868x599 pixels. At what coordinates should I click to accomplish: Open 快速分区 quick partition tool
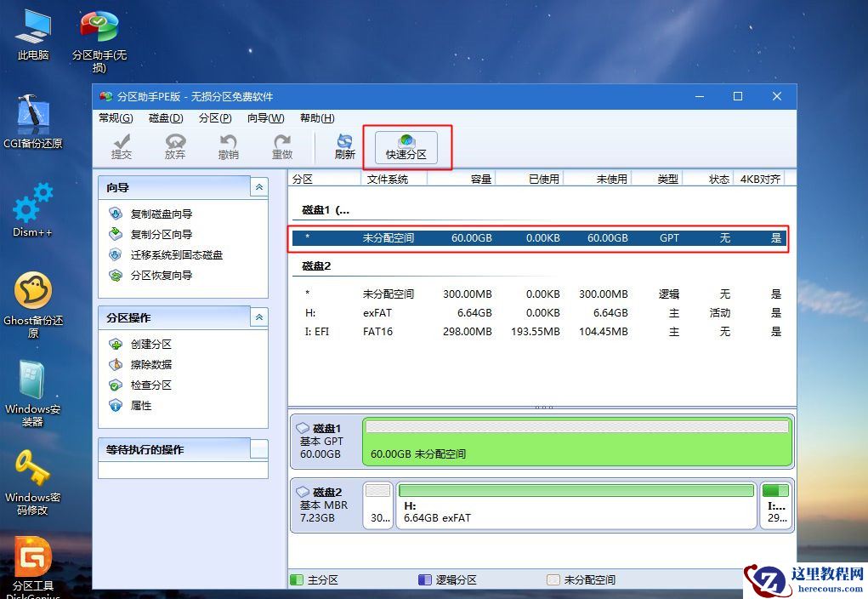pos(406,145)
